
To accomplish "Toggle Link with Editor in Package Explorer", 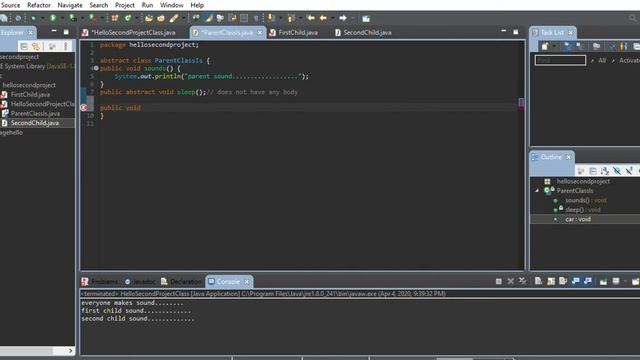I will (36, 46).
